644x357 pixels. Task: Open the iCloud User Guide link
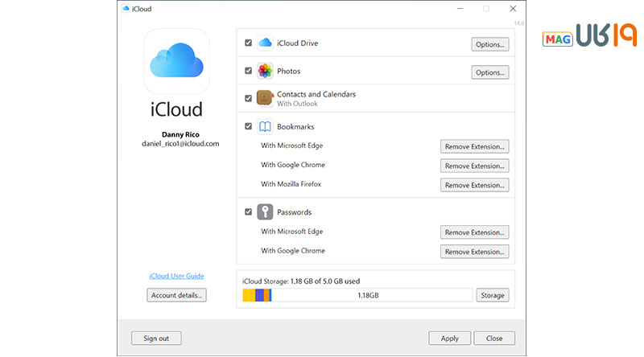(x=176, y=277)
